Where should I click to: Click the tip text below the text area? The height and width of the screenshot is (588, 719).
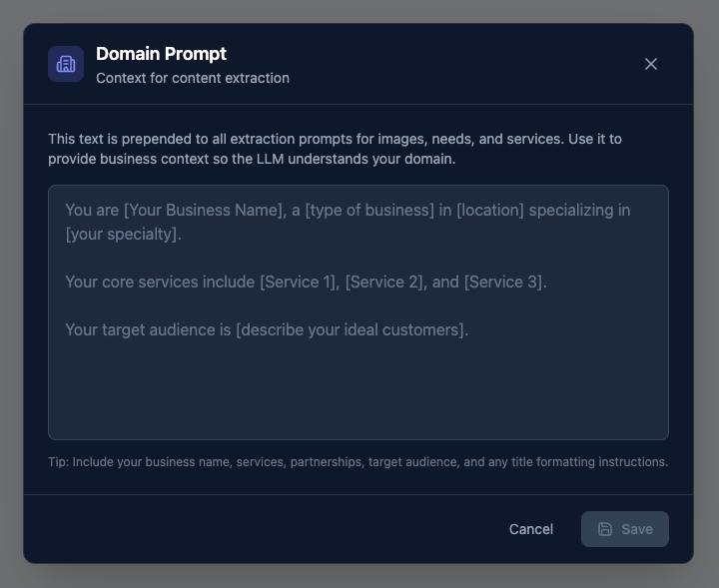(359, 461)
